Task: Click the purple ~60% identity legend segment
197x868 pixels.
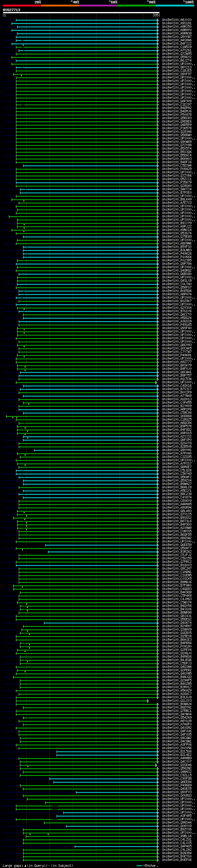Action: [98, 6]
